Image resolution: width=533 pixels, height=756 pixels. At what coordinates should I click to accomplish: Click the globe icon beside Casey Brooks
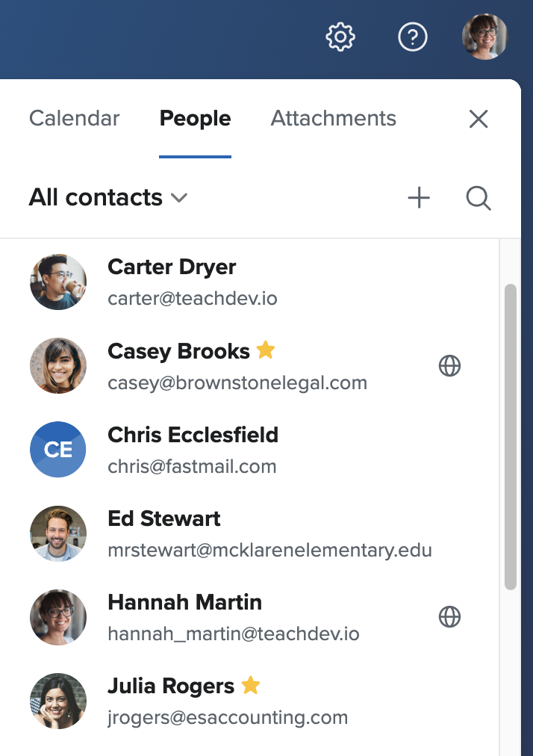[x=449, y=365]
